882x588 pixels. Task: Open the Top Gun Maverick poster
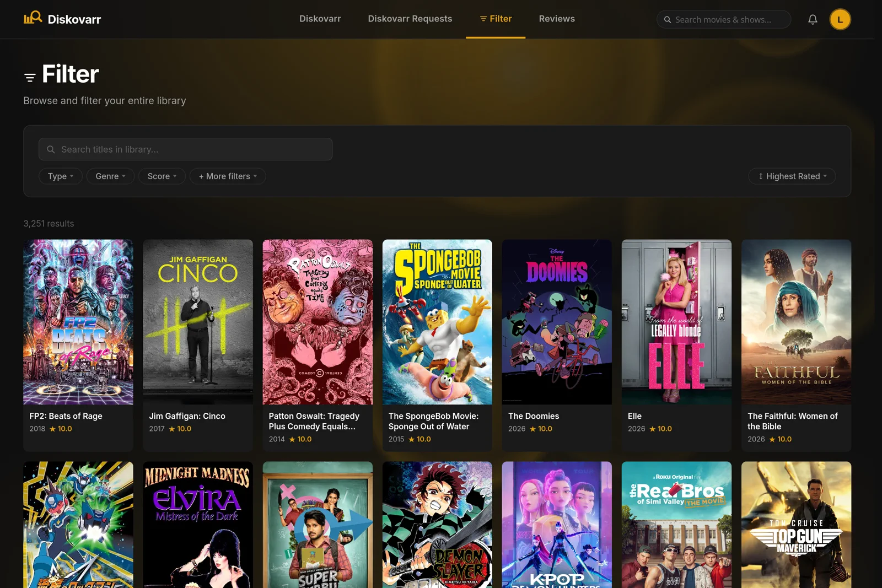[796, 525]
